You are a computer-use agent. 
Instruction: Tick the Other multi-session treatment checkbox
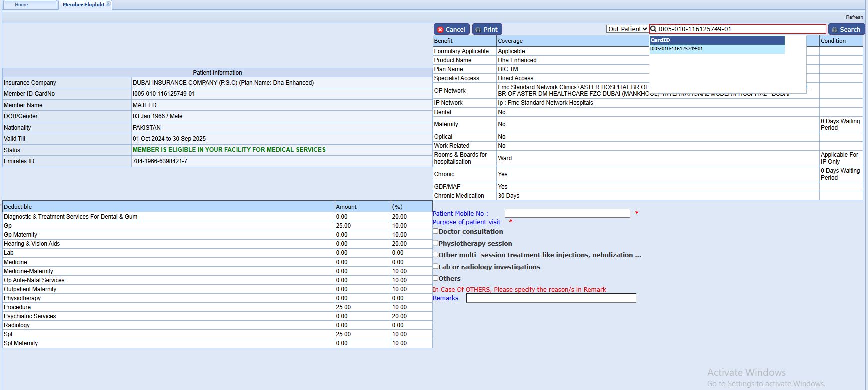point(436,254)
